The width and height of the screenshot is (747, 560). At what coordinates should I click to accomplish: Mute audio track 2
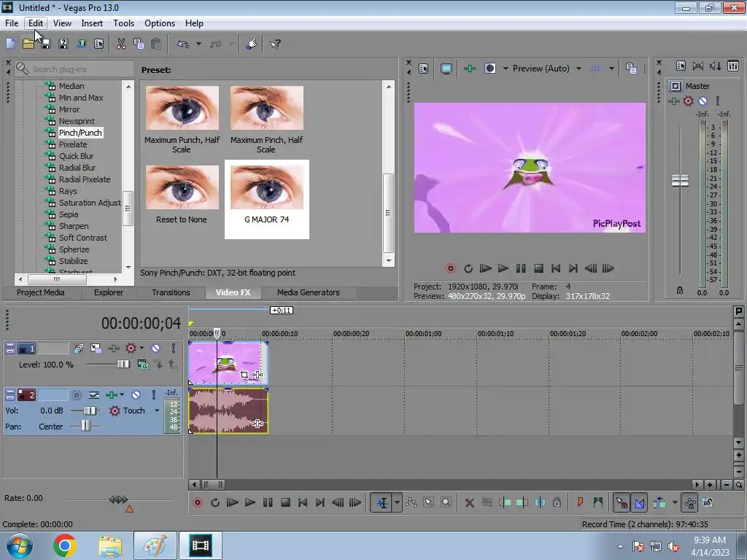(x=136, y=394)
